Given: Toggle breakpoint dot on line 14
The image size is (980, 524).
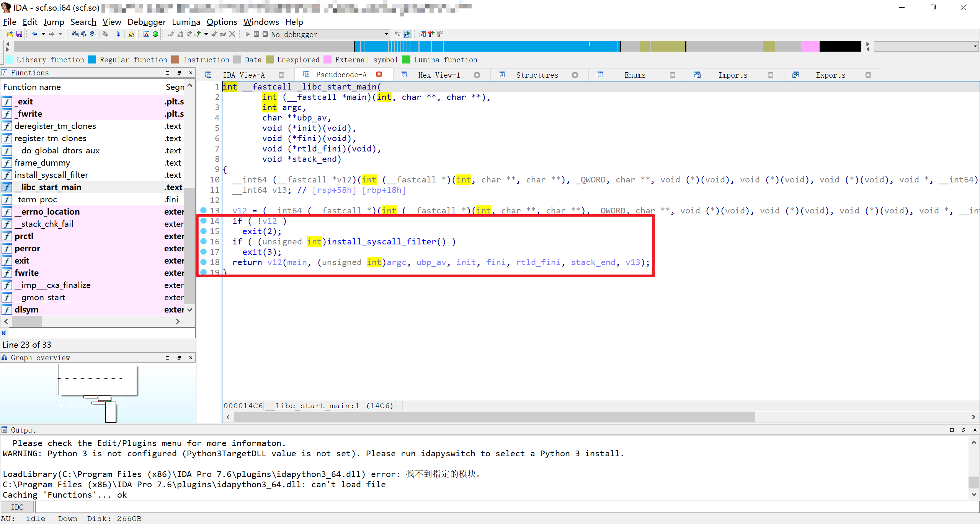Looking at the screenshot, I should [x=204, y=221].
